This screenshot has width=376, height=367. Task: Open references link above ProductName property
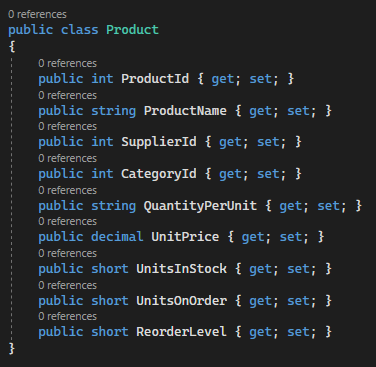pos(67,95)
